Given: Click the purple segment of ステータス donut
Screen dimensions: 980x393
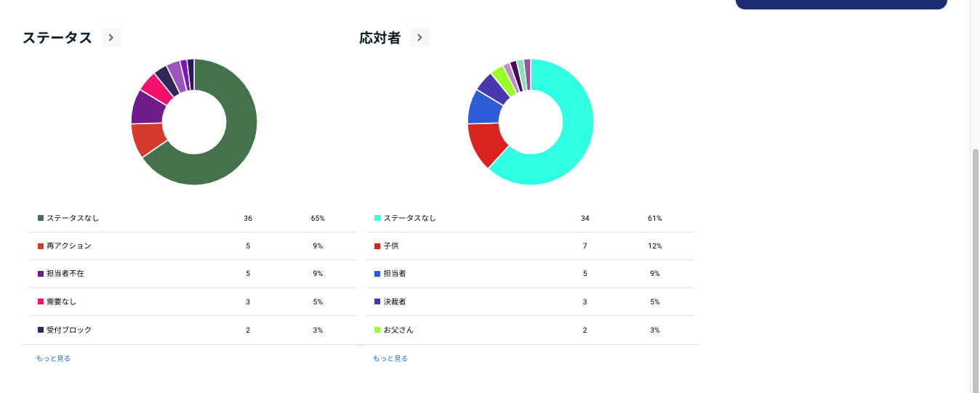Looking at the screenshot, I should (x=148, y=108).
